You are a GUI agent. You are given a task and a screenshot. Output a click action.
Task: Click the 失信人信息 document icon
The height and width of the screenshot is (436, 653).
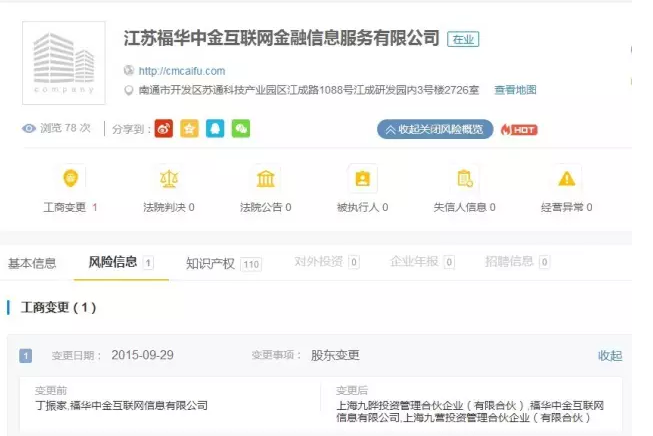click(464, 179)
